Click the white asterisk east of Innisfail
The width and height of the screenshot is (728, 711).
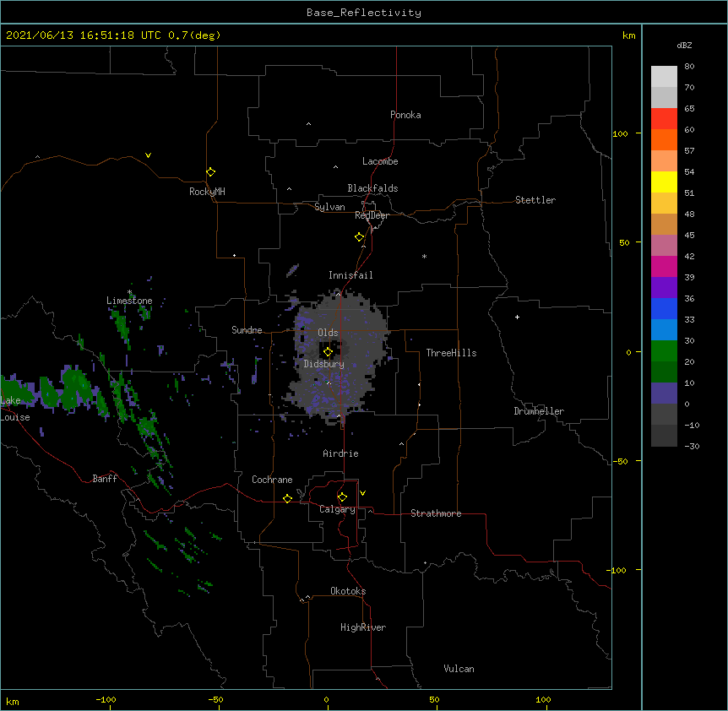[x=424, y=256]
